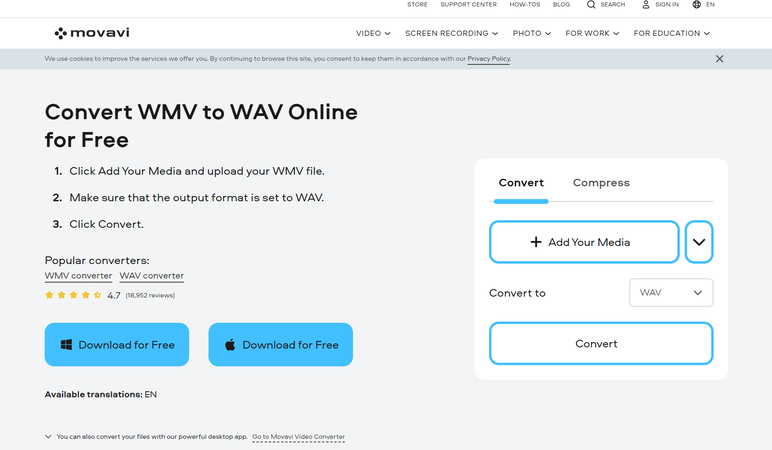This screenshot has width=772, height=450.
Task: Expand the FOR EDUCATION menu
Action: [672, 33]
